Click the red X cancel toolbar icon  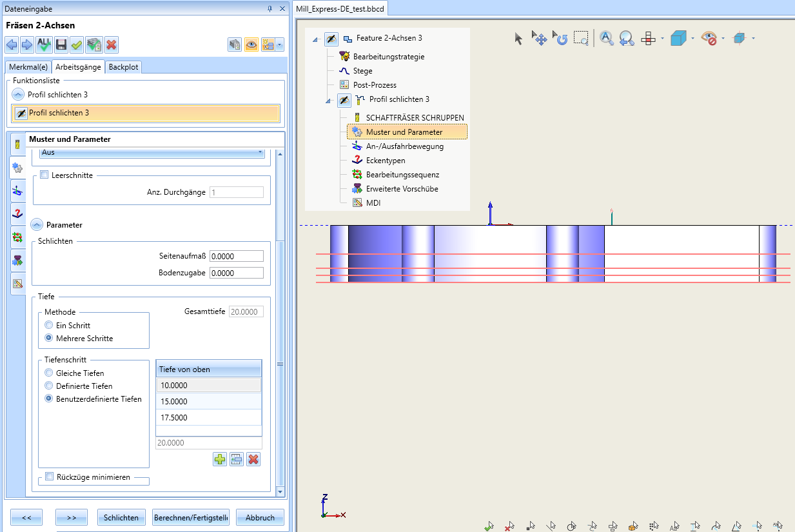click(x=112, y=44)
